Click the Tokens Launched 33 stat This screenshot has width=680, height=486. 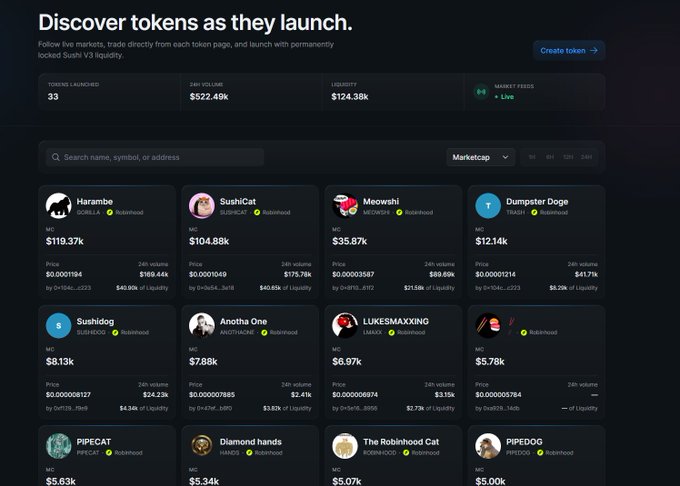click(x=109, y=91)
